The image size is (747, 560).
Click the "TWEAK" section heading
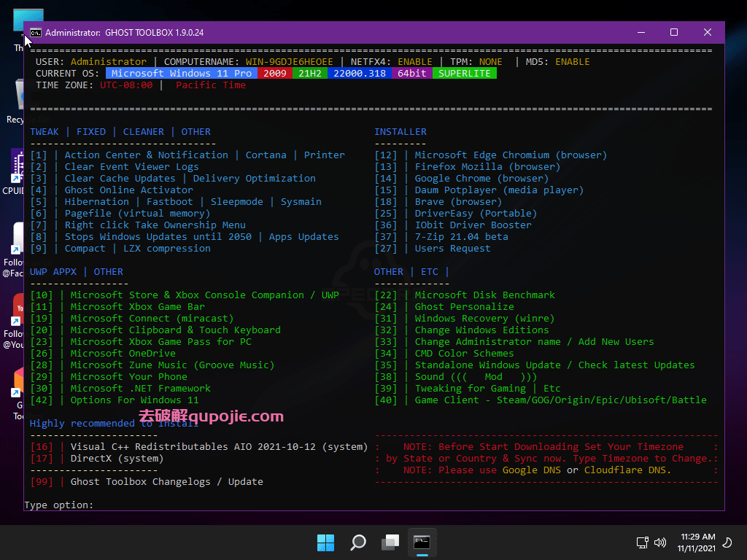[x=44, y=132]
